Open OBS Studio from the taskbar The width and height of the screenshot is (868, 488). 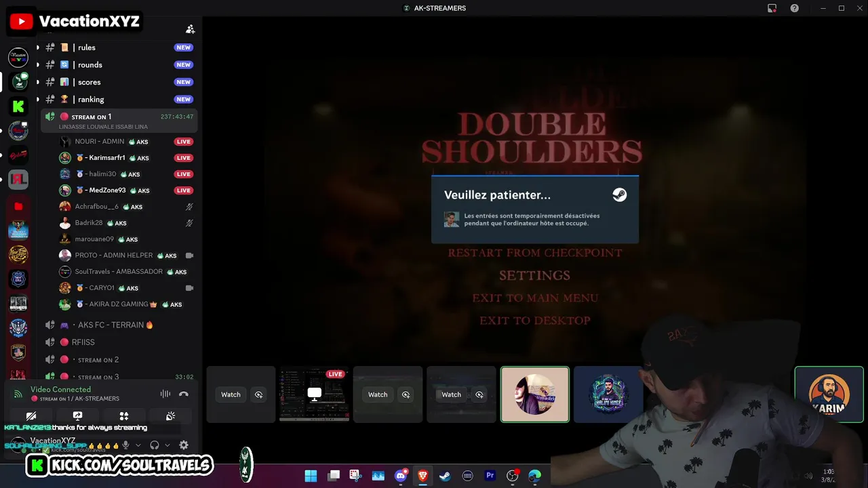pyautogui.click(x=512, y=476)
